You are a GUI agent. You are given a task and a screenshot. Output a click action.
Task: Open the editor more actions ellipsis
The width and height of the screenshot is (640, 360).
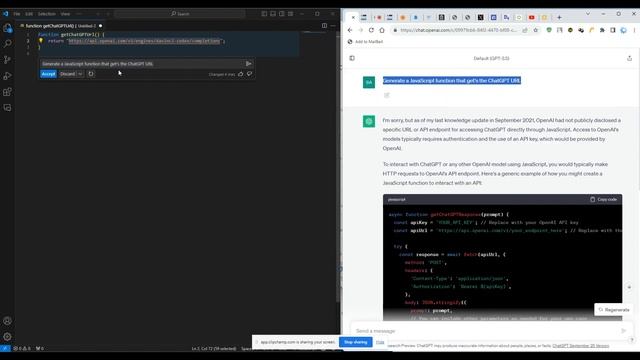pos(333,26)
